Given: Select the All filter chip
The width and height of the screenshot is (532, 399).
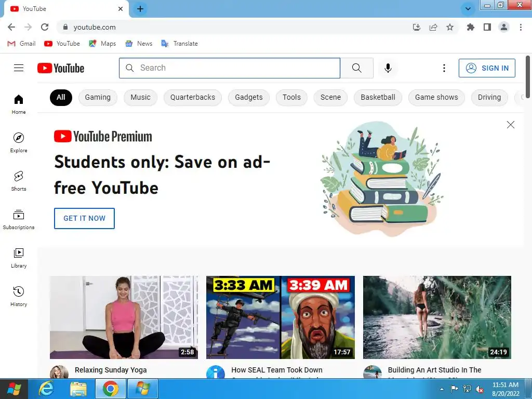Looking at the screenshot, I should pos(61,97).
